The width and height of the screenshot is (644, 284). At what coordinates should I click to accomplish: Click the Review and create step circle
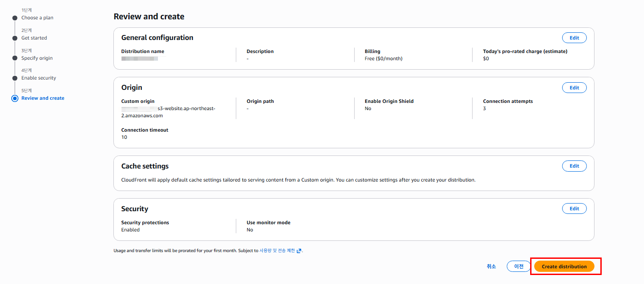point(15,98)
